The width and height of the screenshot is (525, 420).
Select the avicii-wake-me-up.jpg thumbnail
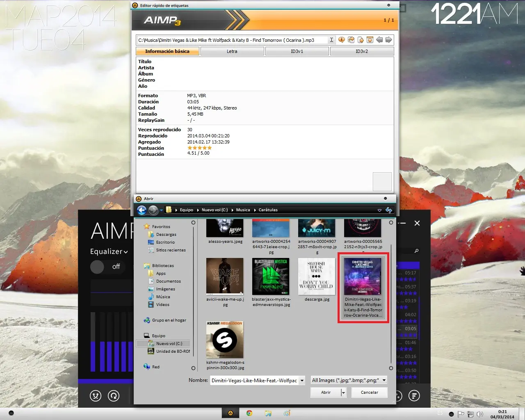point(225,276)
